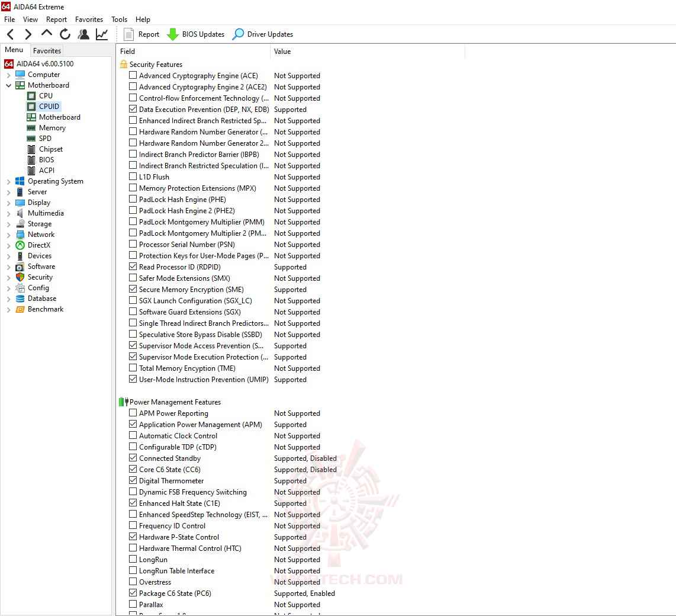This screenshot has height=616, width=676.
Task: Select the CPUID tree item
Action: coord(49,107)
